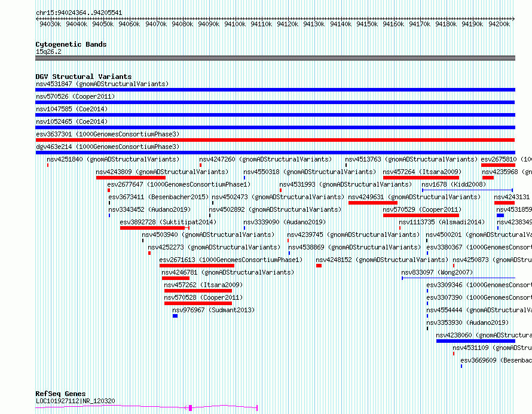Open esv2675810 variant label
This screenshot has width=532, height=414.
(506, 159)
